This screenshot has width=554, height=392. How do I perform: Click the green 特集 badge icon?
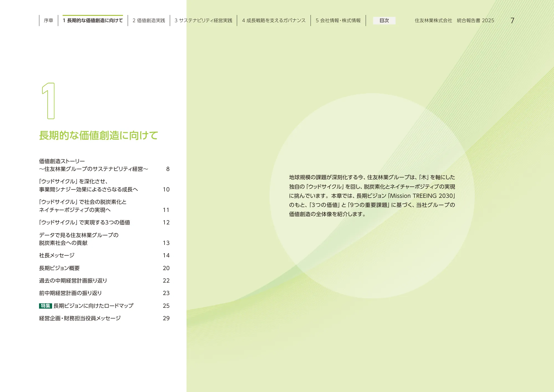tap(45, 306)
